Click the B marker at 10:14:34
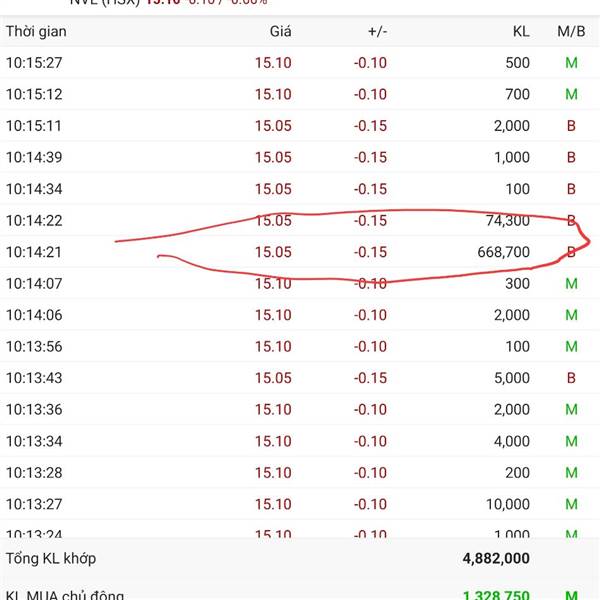Image resolution: width=600 pixels, height=600 pixels. (572, 189)
